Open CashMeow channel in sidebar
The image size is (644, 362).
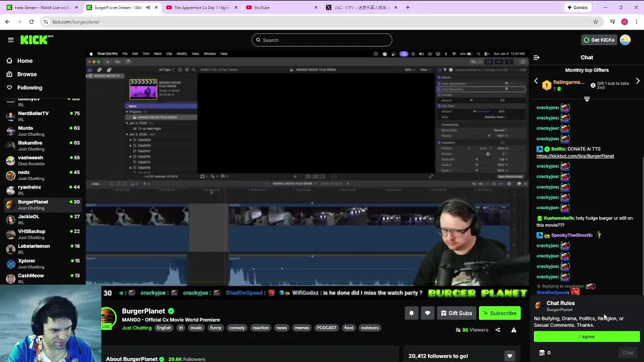[x=43, y=278]
